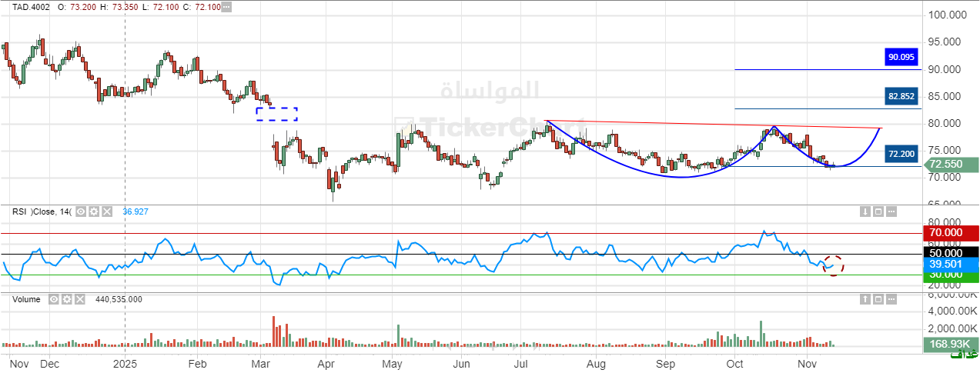Maximize the RSI panel
980x373 pixels.
(878, 211)
